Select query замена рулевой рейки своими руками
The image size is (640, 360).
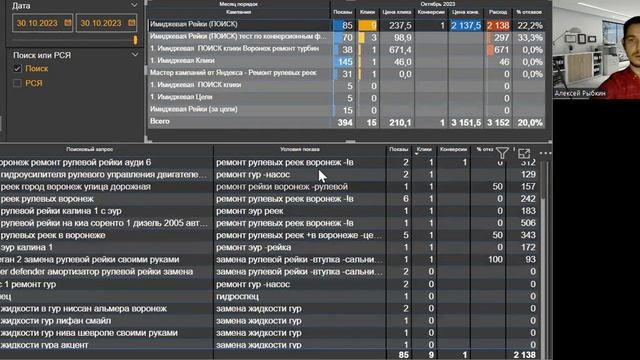90,260
